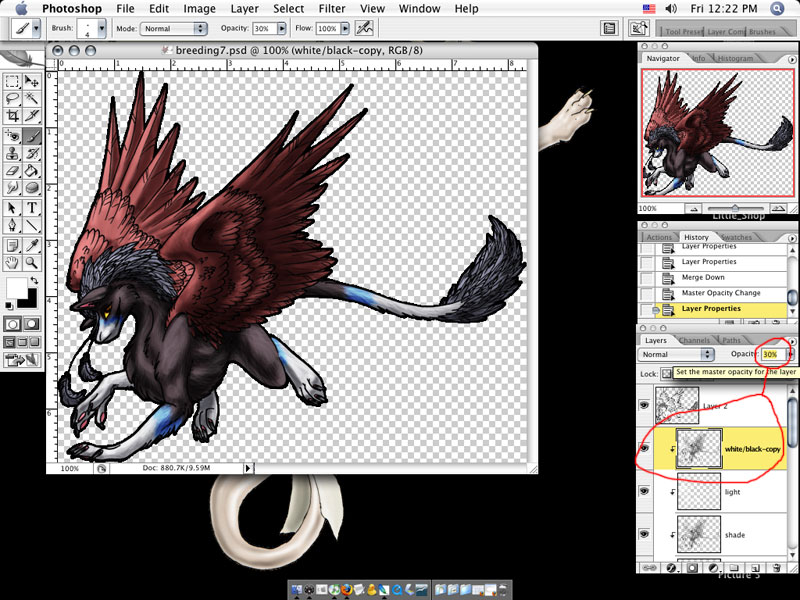Select the Magic Wand tool
This screenshot has height=600, width=800.
coord(32,98)
